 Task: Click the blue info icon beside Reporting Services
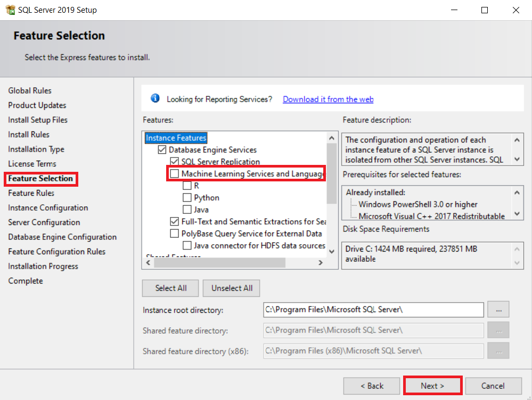pos(155,98)
